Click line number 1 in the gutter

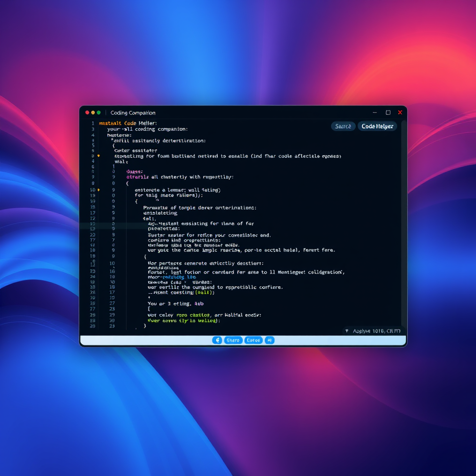92,123
